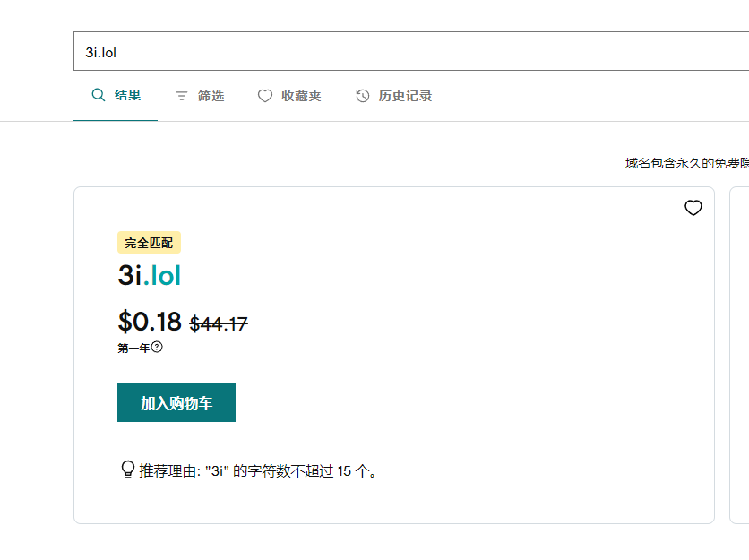This screenshot has width=749, height=560.
Task: Click the 域名包含永久的免费 notice text
Action: point(687,163)
